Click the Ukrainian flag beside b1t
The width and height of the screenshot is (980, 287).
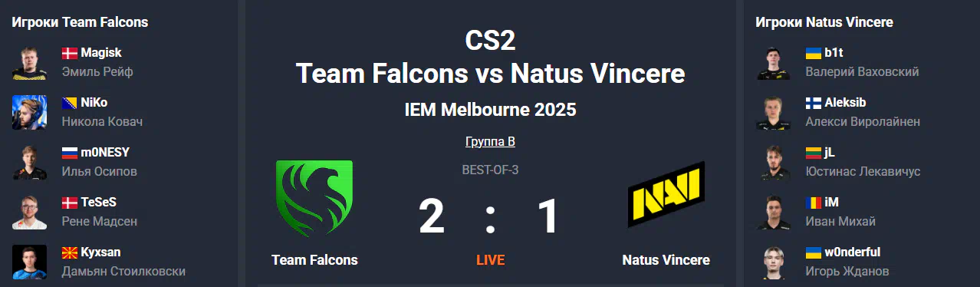pyautogui.click(x=814, y=53)
